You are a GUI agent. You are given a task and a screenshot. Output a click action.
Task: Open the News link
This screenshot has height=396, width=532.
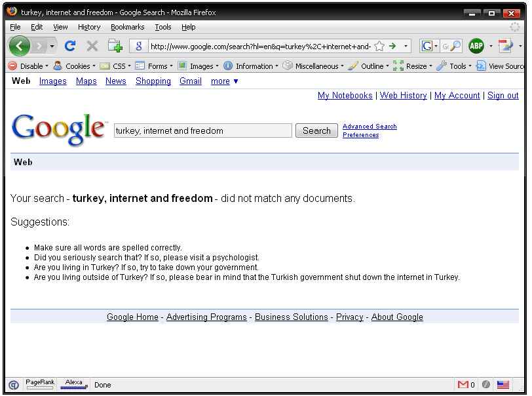click(116, 81)
